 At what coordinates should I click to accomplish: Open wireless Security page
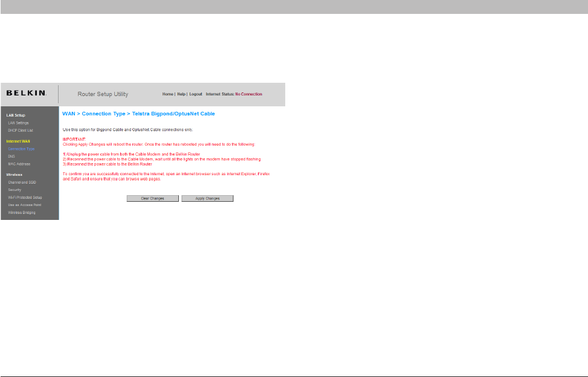click(15, 190)
